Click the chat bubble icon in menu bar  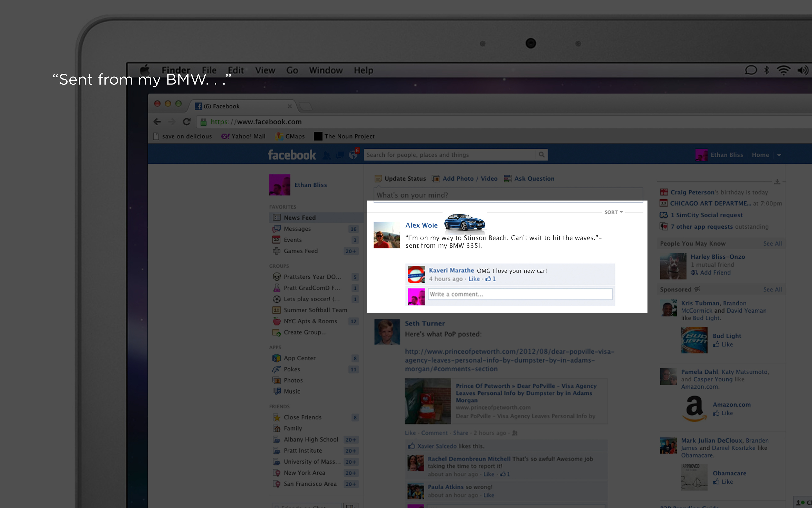tap(751, 70)
